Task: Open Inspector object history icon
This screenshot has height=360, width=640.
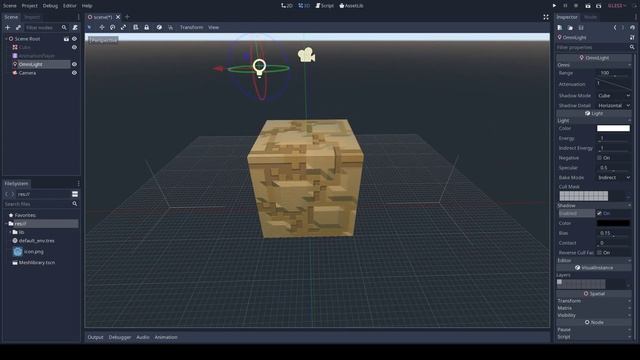Action: coord(632,28)
